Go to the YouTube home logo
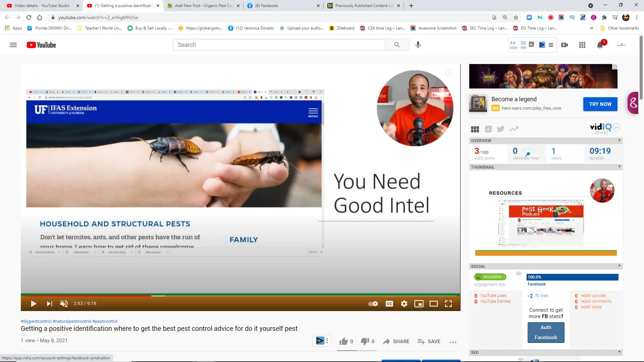 tap(41, 45)
